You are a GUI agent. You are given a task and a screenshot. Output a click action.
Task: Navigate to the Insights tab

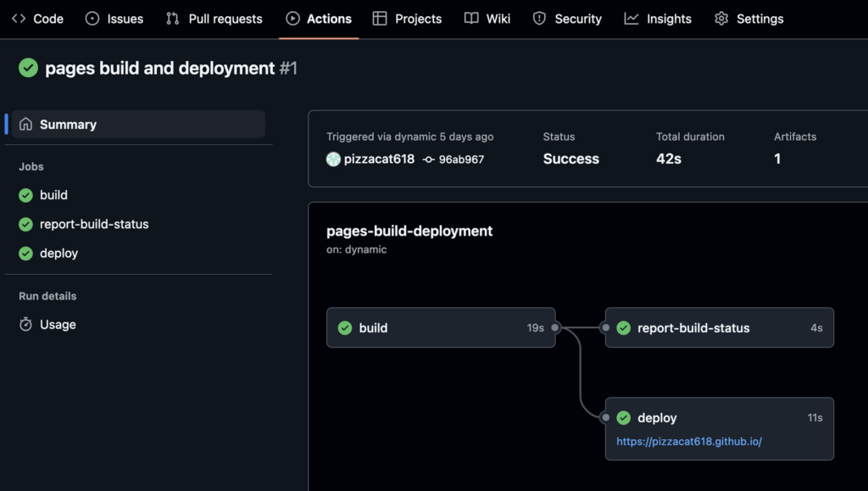point(658,19)
